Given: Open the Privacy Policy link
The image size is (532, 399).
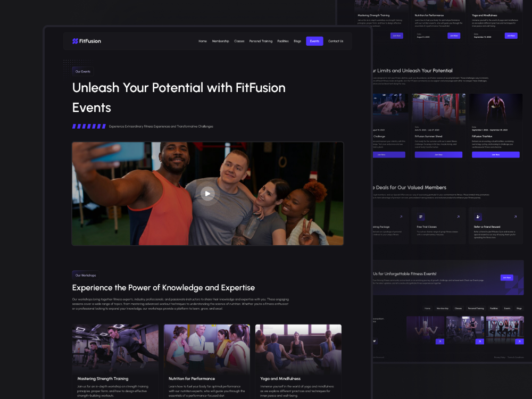Looking at the screenshot, I should pos(499,358).
